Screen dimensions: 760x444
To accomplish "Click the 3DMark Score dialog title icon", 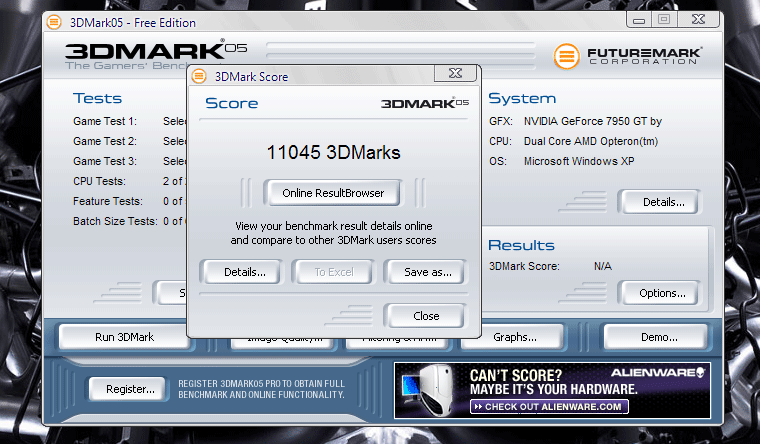I will click(199, 76).
